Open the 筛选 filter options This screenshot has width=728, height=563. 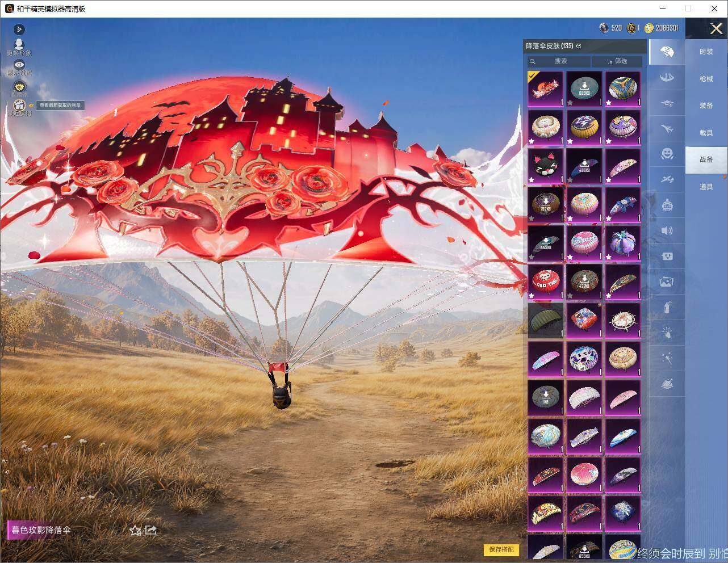coord(617,61)
